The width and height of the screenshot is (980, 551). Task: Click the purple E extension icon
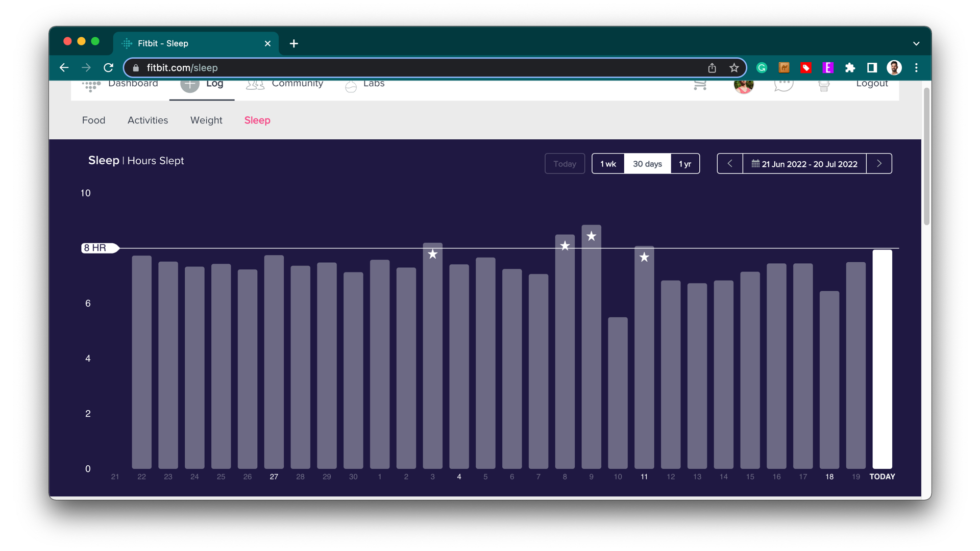click(x=828, y=67)
